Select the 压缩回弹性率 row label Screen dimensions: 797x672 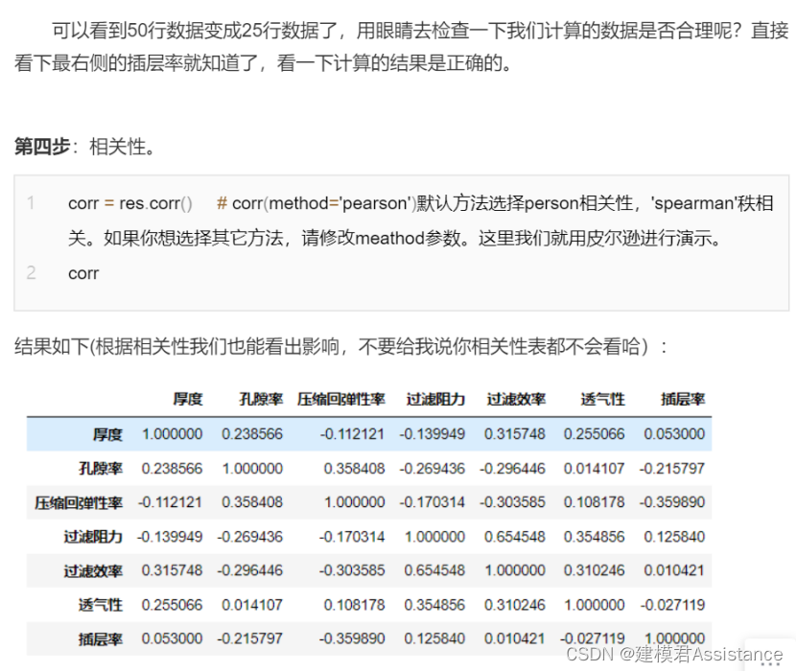pyautogui.click(x=79, y=502)
